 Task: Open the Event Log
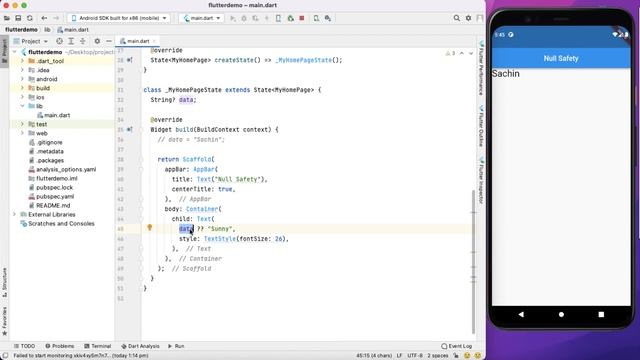pyautogui.click(x=456, y=346)
